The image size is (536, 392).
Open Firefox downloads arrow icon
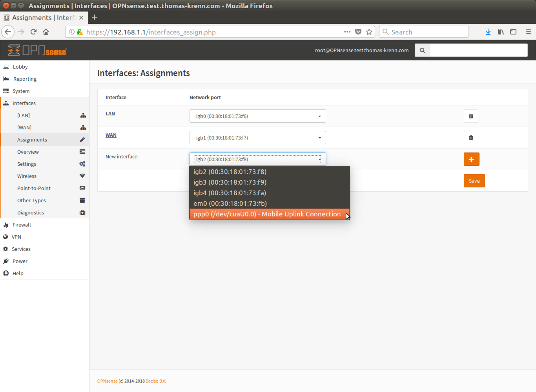(488, 32)
